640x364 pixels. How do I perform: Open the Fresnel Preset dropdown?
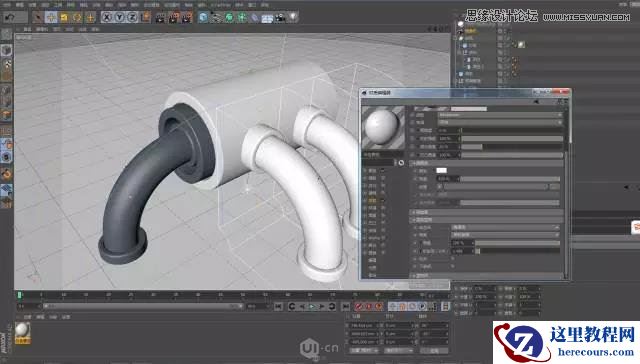click(x=505, y=235)
